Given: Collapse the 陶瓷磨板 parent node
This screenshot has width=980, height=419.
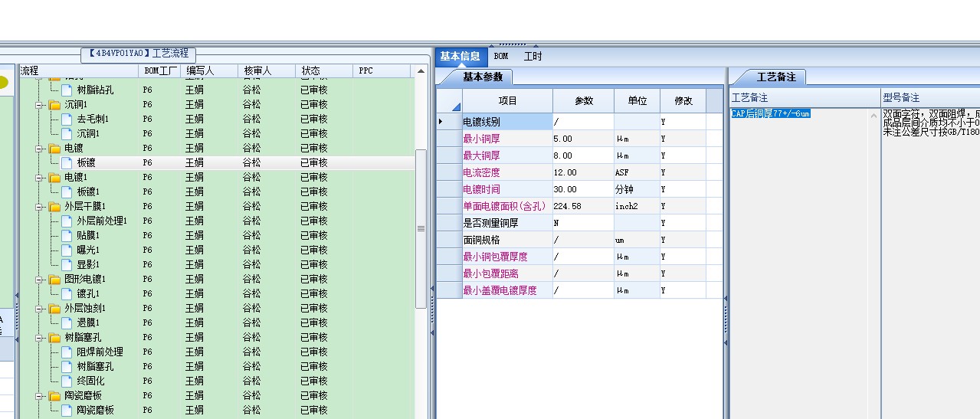Looking at the screenshot, I should coord(39,396).
